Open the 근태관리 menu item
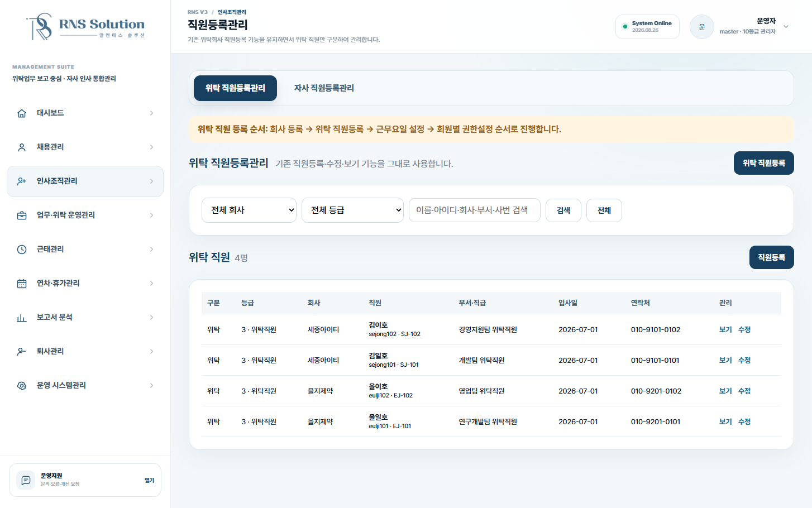 [x=85, y=250]
